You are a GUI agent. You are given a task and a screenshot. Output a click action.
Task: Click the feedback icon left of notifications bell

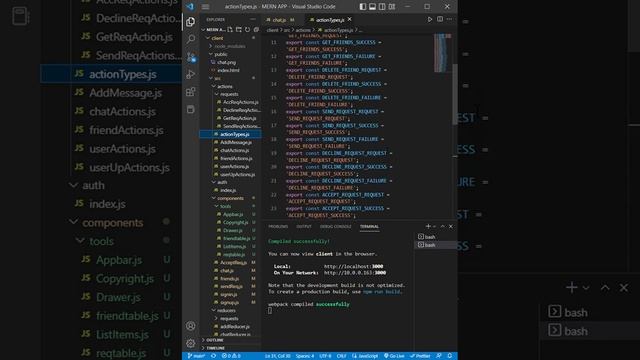(439, 356)
